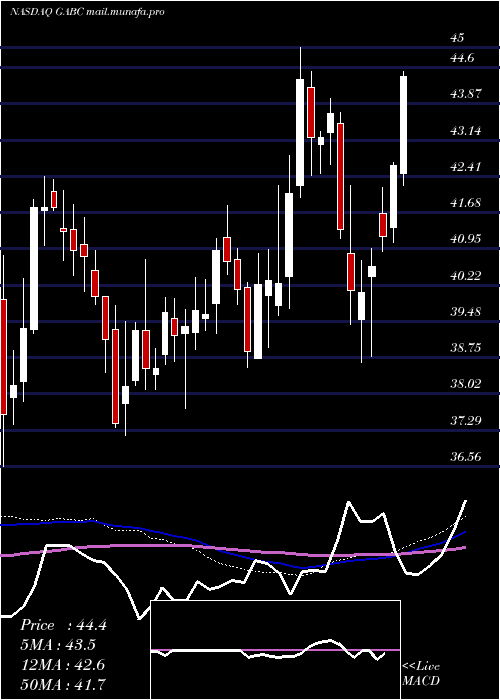Screen dimensions: 500x700
Task: Click the 36.56 price axis label
Action: [466, 456]
